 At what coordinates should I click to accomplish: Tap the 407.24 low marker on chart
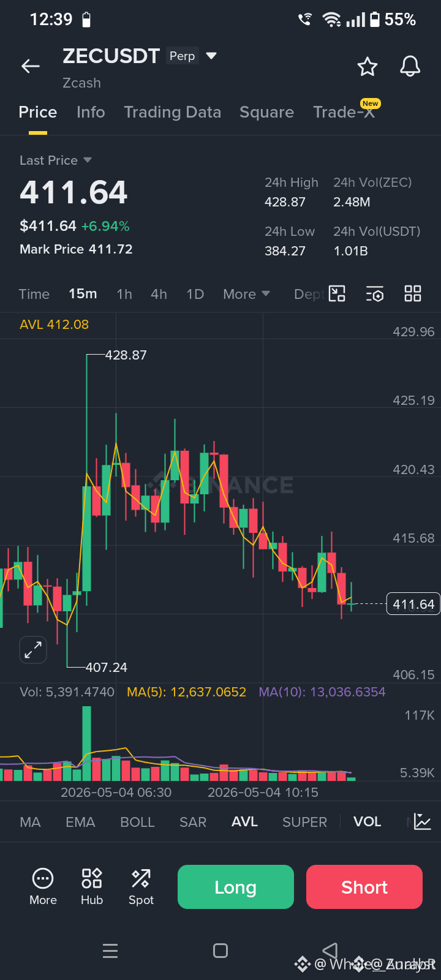click(x=107, y=668)
